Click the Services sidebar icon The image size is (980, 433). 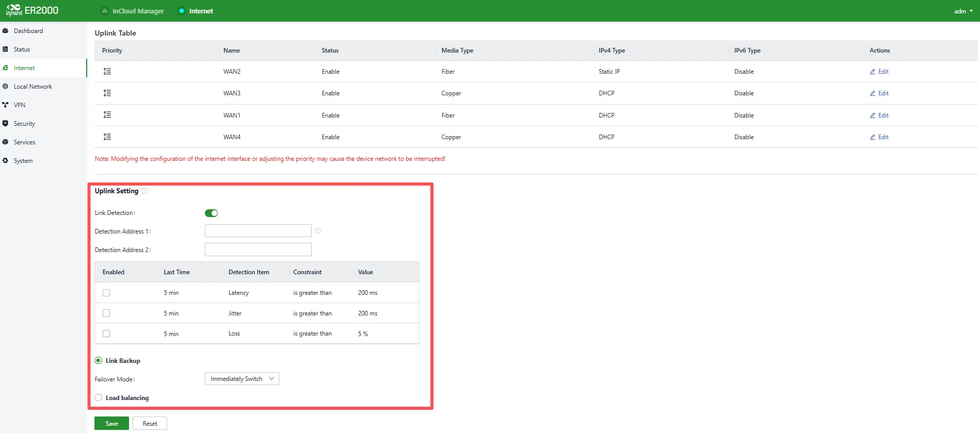click(5, 142)
